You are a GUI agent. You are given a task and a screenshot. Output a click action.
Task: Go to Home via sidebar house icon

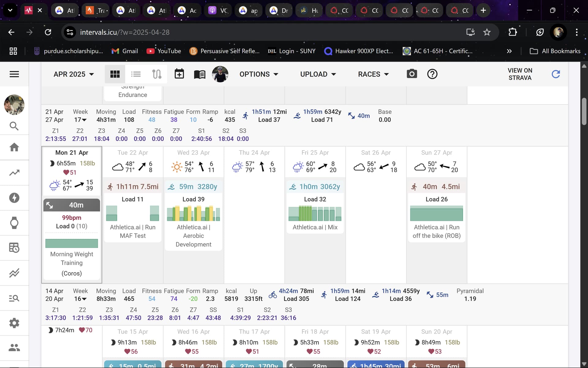(x=14, y=147)
